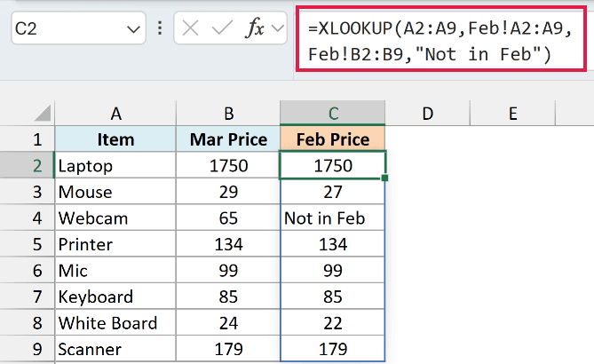The image size is (594, 364).
Task: Select row 8 header
Action: pos(28,322)
